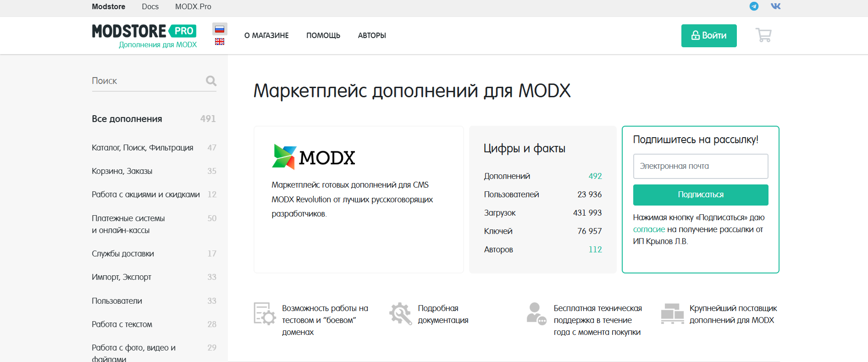Open the ПОМОЩЬ menu item
868x362 pixels.
323,35
